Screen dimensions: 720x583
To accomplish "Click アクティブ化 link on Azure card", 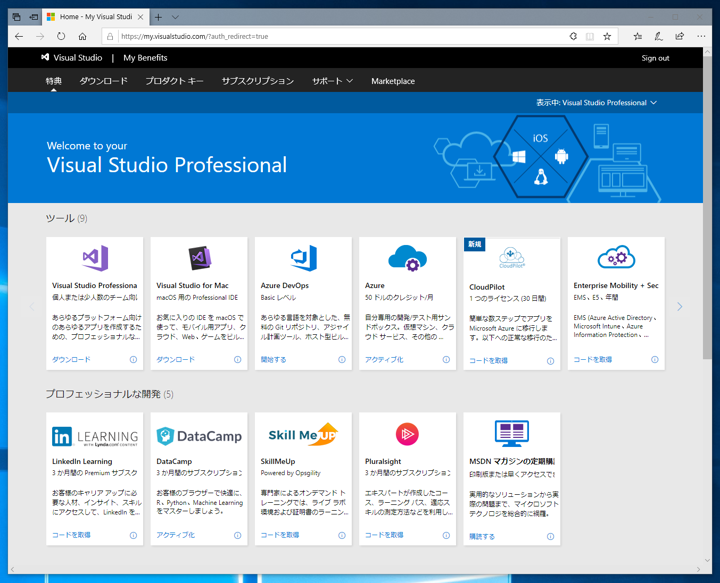I will [x=384, y=359].
